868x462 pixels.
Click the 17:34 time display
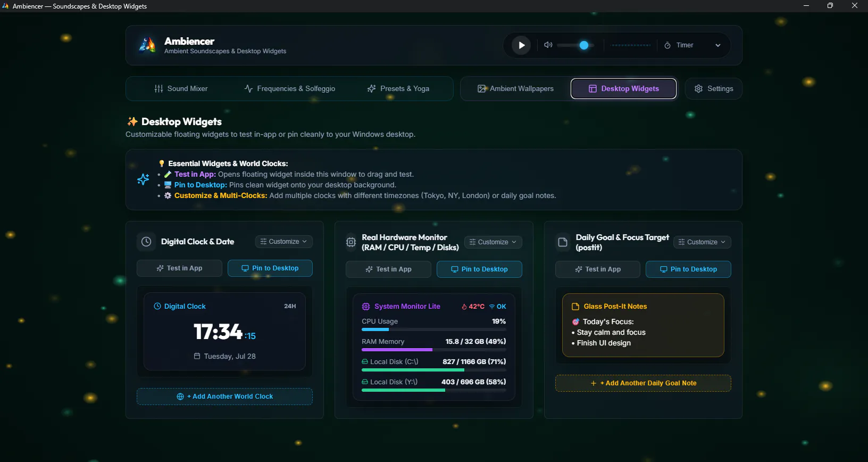pos(218,332)
